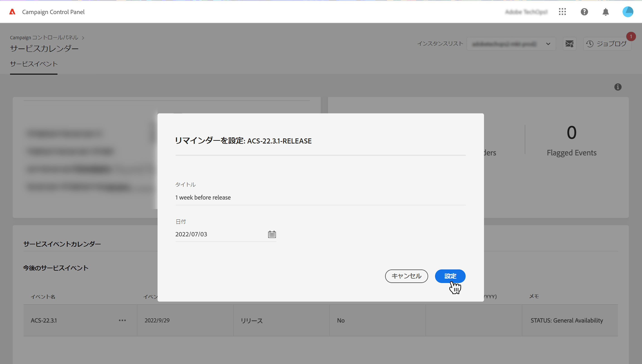Open the apps grid switcher
Image resolution: width=642 pixels, height=364 pixels.
pos(562,12)
